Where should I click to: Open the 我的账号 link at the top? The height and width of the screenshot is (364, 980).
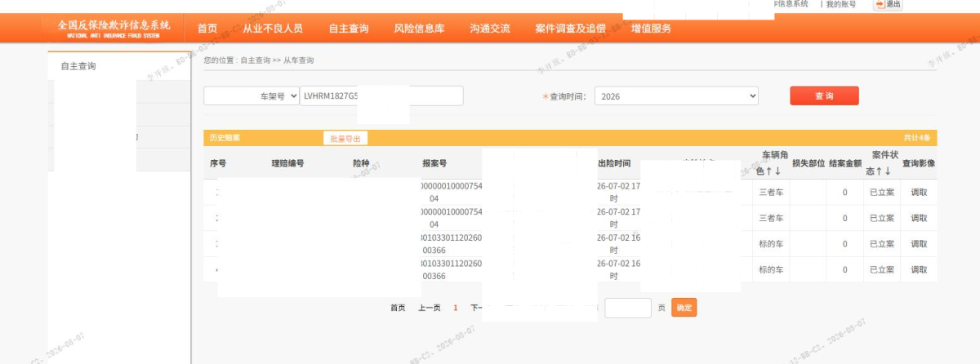pyautogui.click(x=841, y=4)
